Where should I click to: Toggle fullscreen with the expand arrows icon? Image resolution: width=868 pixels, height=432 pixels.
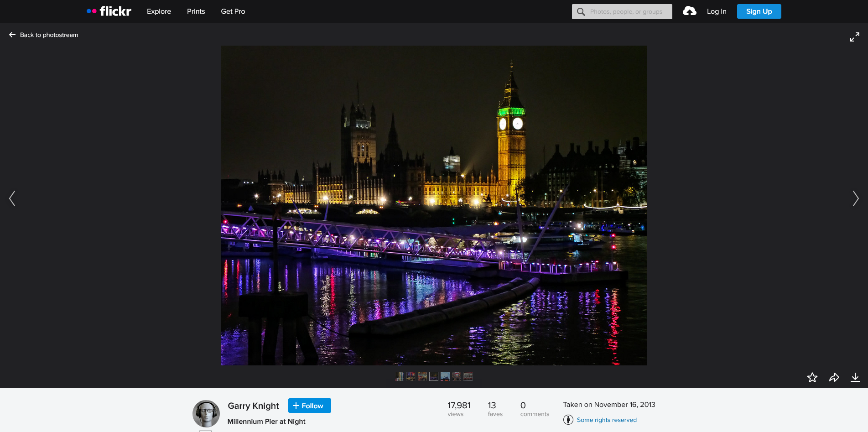(855, 37)
